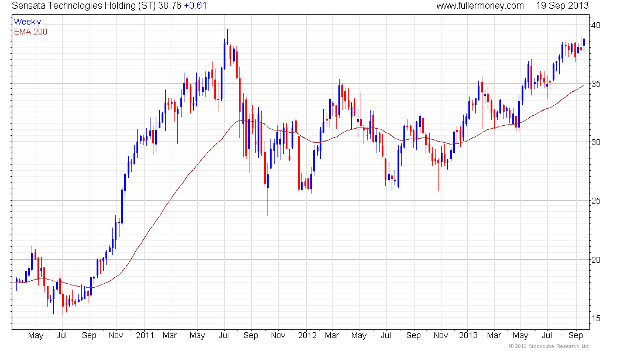The width and height of the screenshot is (644, 351).
Task: Open the www.fullermoney.com link text
Action: tap(480, 6)
